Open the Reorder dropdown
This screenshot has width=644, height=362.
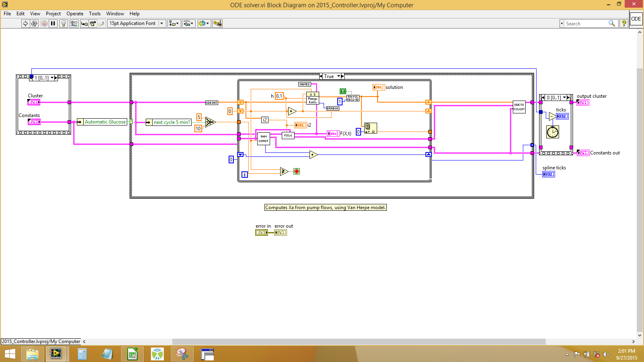[x=204, y=23]
